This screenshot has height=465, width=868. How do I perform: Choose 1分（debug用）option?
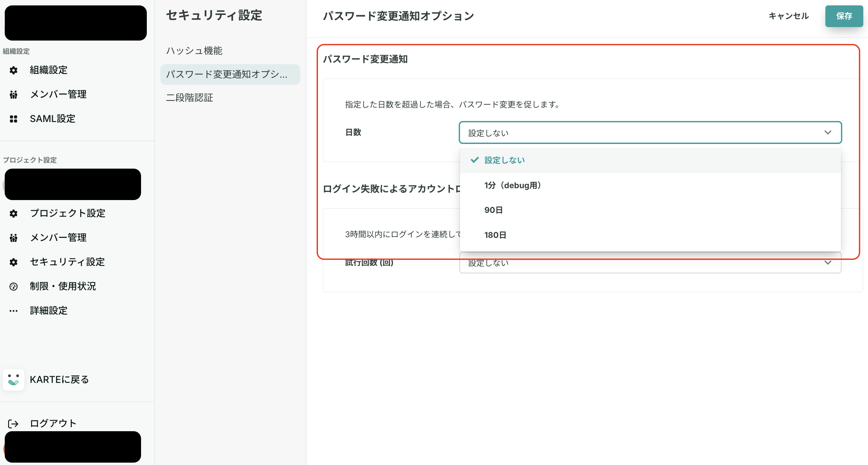click(x=650, y=185)
